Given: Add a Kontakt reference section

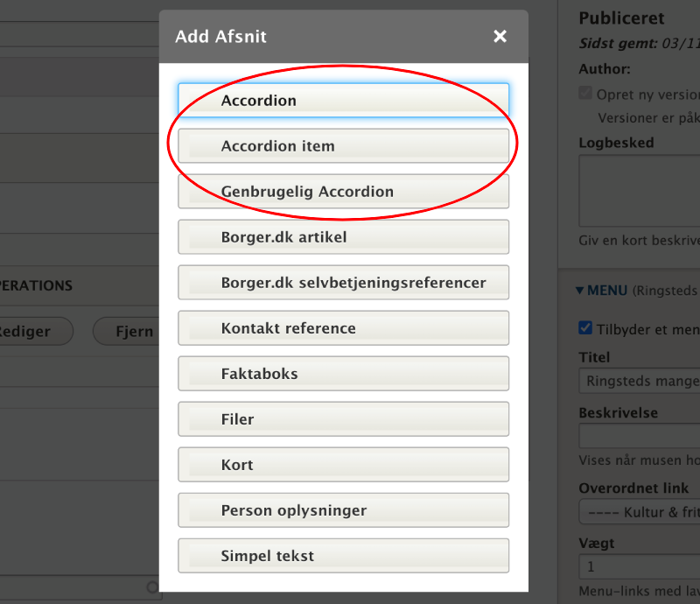Looking at the screenshot, I should point(343,328).
